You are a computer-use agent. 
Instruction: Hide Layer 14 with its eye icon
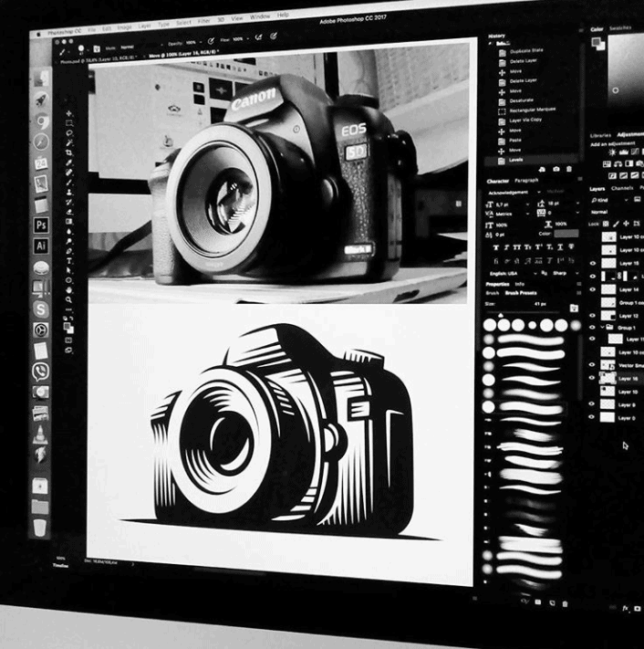pyautogui.click(x=593, y=289)
